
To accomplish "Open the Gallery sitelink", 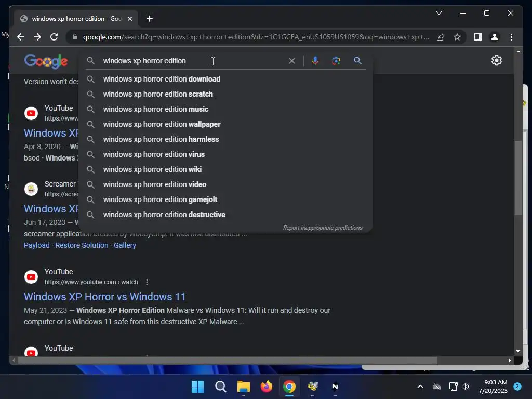I will click(125, 245).
